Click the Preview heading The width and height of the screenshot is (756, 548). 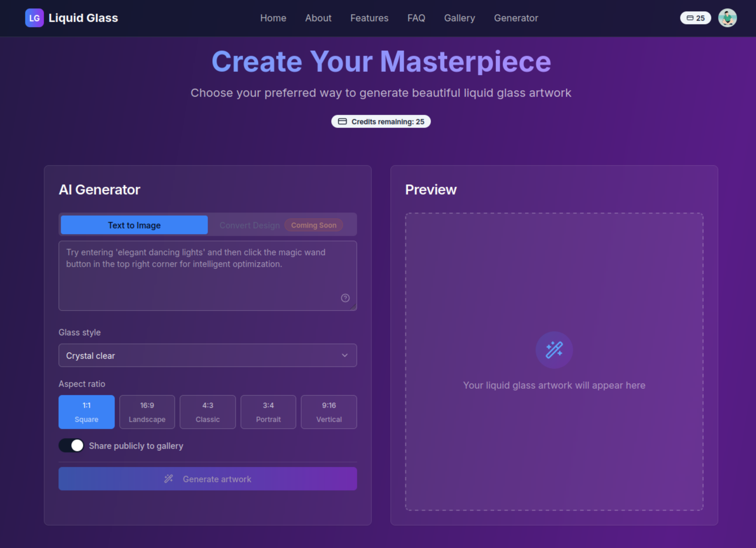coord(431,190)
